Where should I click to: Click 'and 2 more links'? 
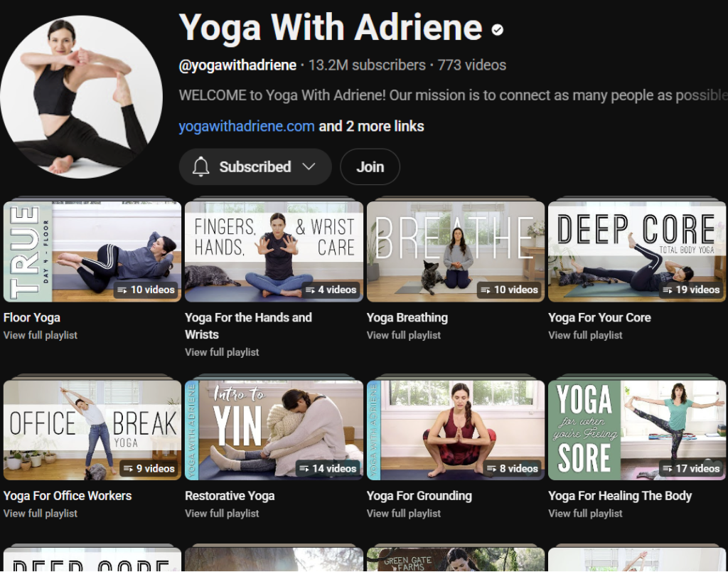coord(371,127)
